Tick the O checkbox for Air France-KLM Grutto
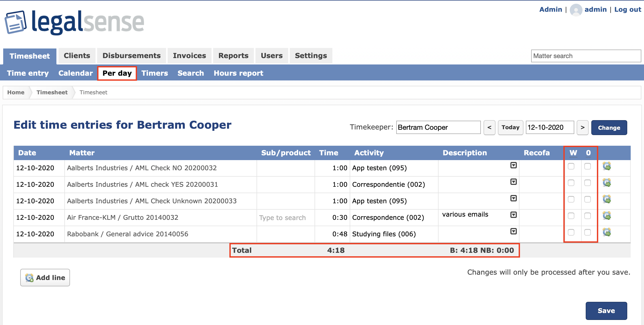 tap(588, 216)
